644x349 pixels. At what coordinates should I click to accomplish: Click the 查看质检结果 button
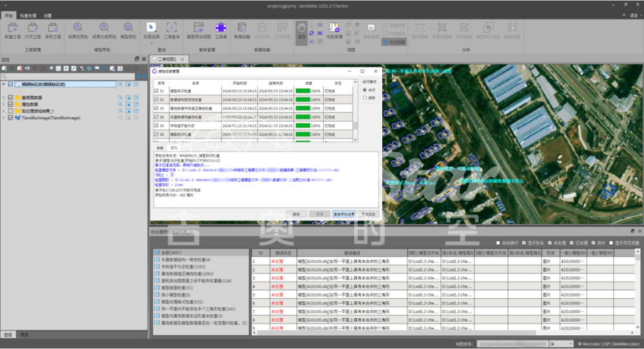[x=344, y=213]
